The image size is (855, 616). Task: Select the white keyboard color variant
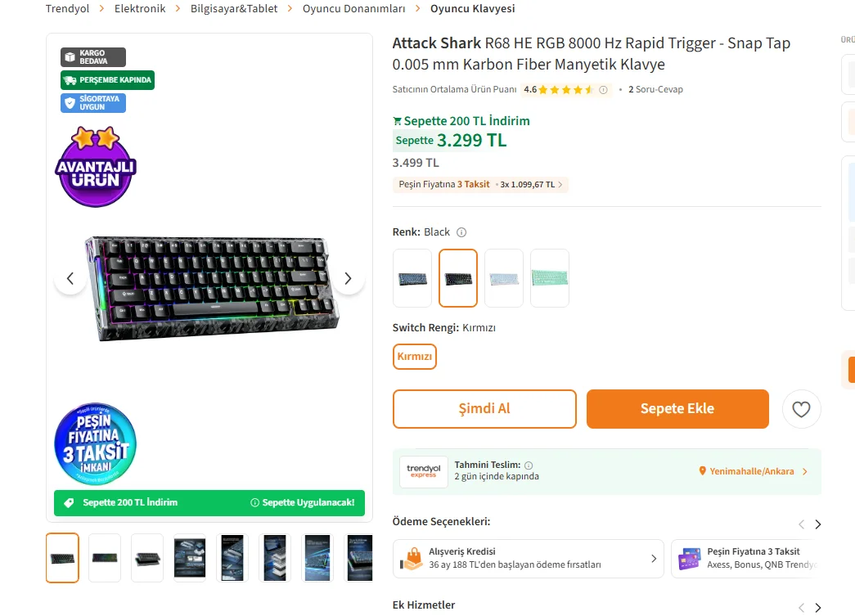pos(504,279)
